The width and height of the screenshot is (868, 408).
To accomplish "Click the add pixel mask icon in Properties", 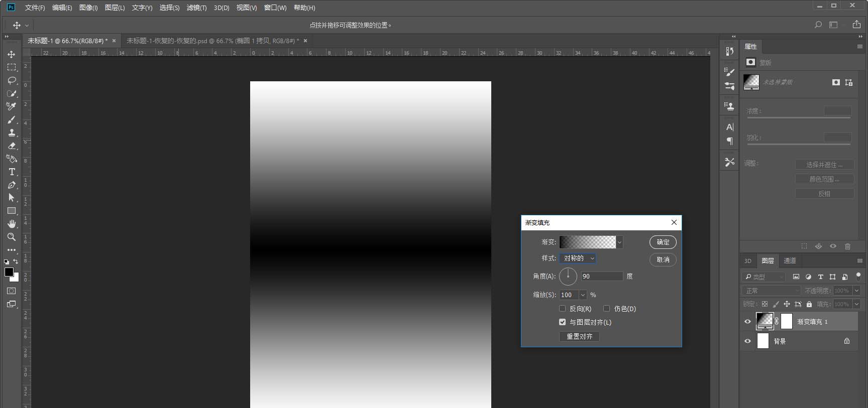I will (836, 82).
